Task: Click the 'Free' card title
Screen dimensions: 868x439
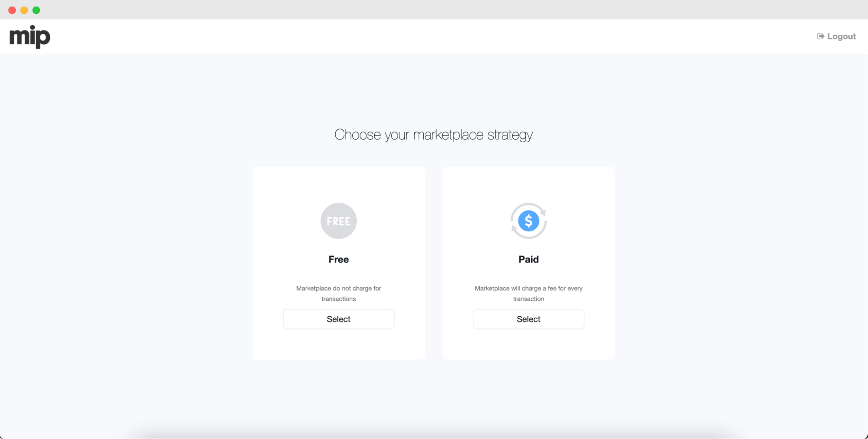Action: coord(339,259)
